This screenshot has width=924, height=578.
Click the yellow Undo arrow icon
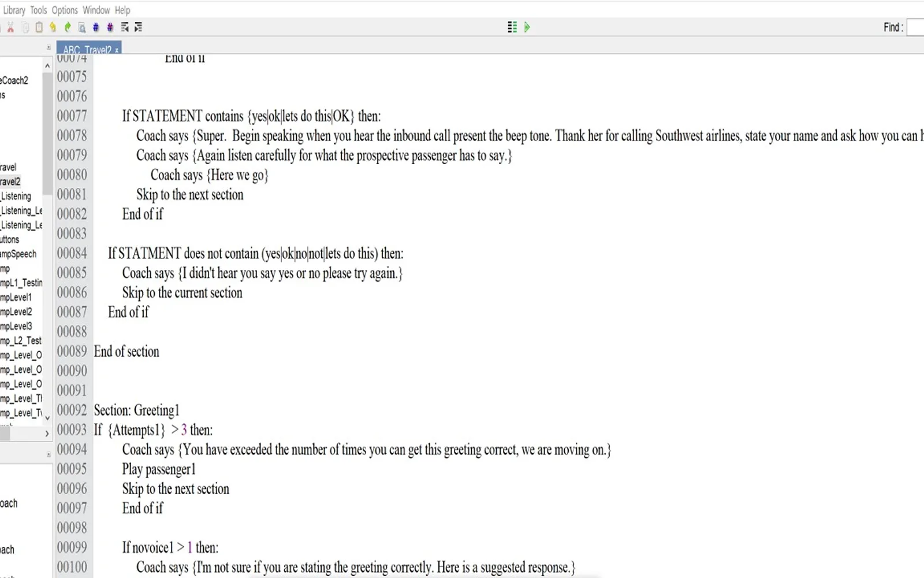pyautogui.click(x=53, y=27)
